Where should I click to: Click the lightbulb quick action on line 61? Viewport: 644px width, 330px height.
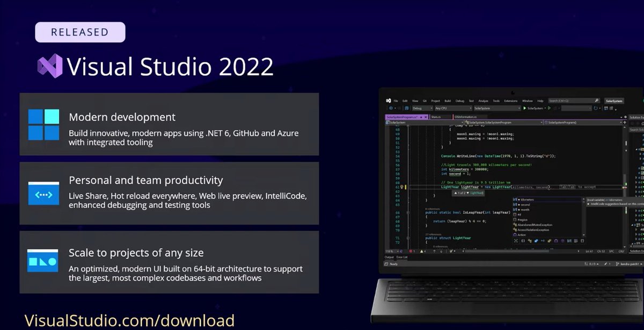[402, 187]
